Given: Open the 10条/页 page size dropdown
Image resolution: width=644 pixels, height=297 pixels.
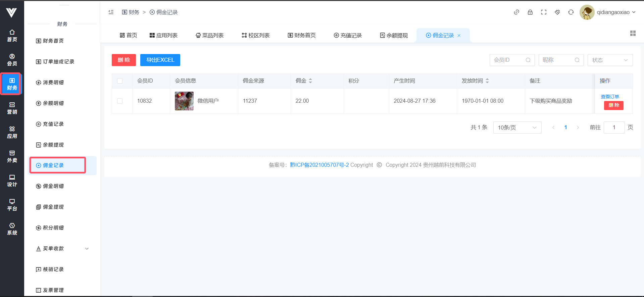Looking at the screenshot, I should 517,128.
